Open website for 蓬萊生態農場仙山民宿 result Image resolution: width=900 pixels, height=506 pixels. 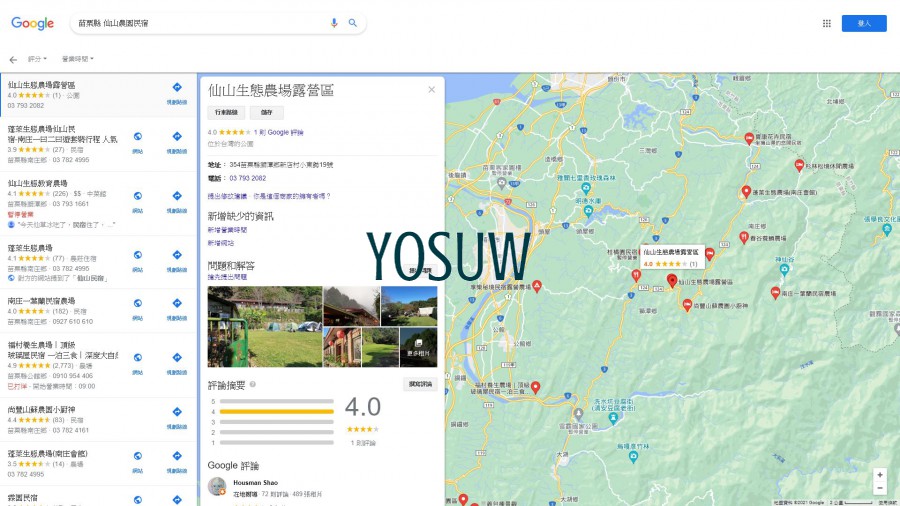coord(138,141)
